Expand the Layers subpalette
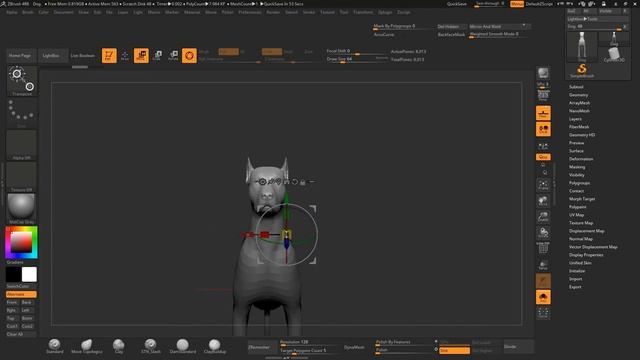The width and height of the screenshot is (640, 360). (x=575, y=119)
